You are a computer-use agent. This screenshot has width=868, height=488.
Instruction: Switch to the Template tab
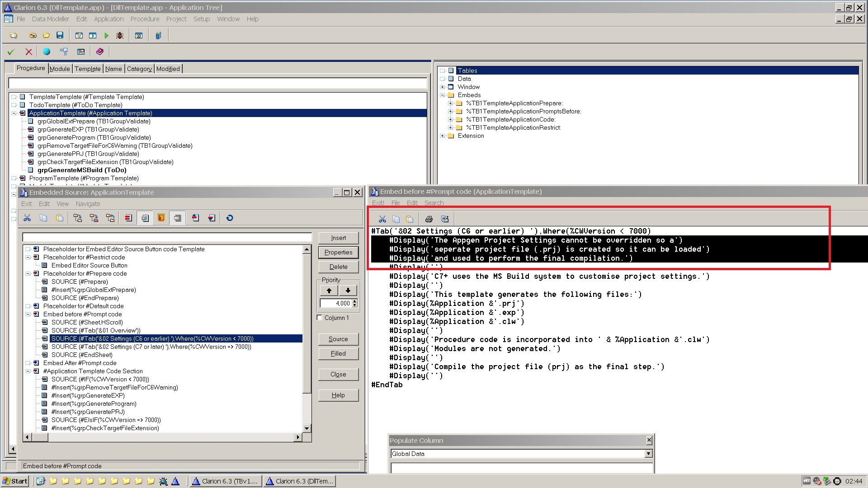click(x=87, y=69)
